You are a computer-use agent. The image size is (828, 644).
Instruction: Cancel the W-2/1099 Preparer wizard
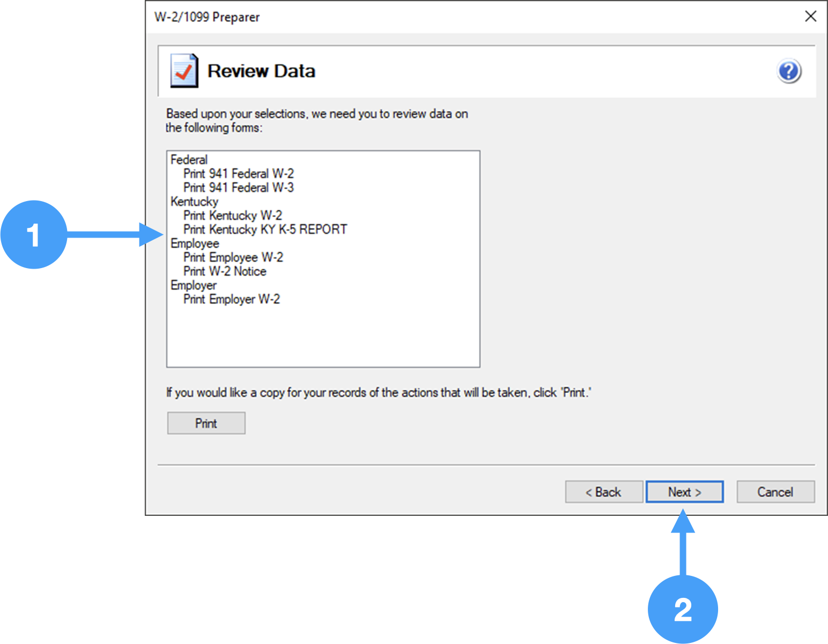point(775,492)
